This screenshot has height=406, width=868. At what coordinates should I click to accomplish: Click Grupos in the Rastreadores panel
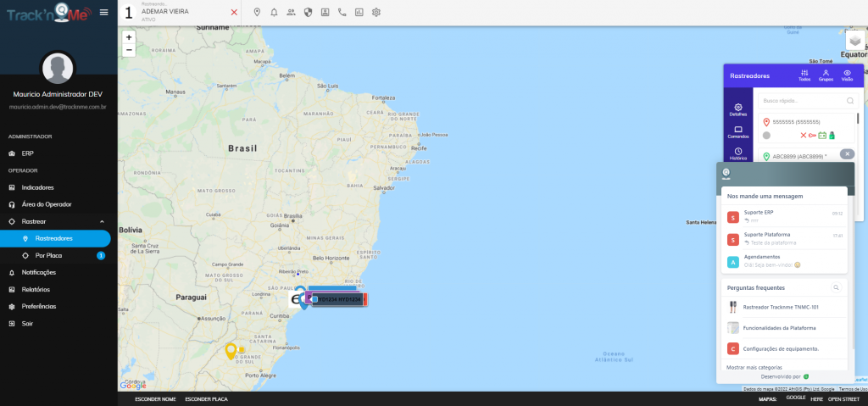tap(826, 75)
